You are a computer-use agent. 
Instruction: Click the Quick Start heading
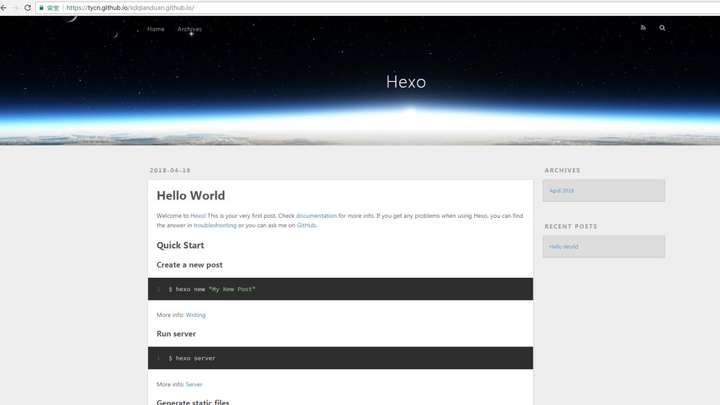click(180, 245)
